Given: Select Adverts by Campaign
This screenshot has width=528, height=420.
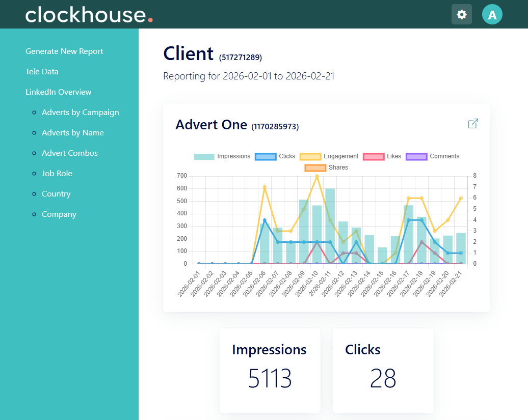Looking at the screenshot, I should 81,113.
